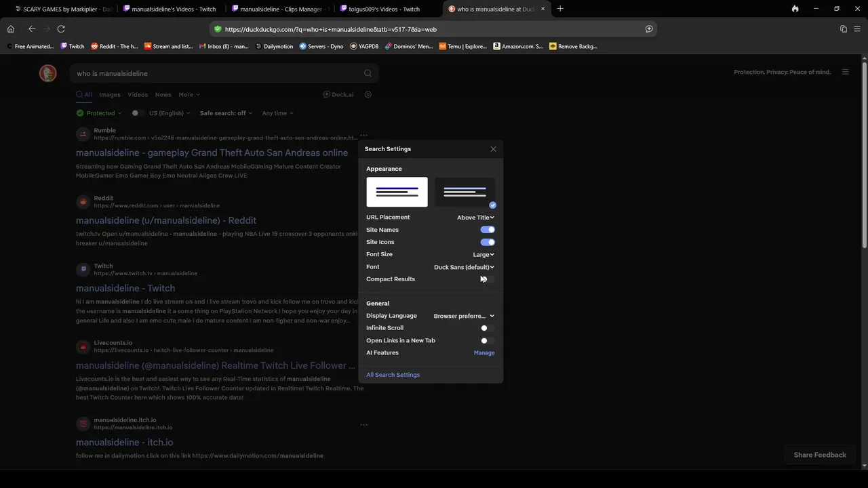Open URL Placement dropdown
The image size is (868, 488).
(x=475, y=218)
